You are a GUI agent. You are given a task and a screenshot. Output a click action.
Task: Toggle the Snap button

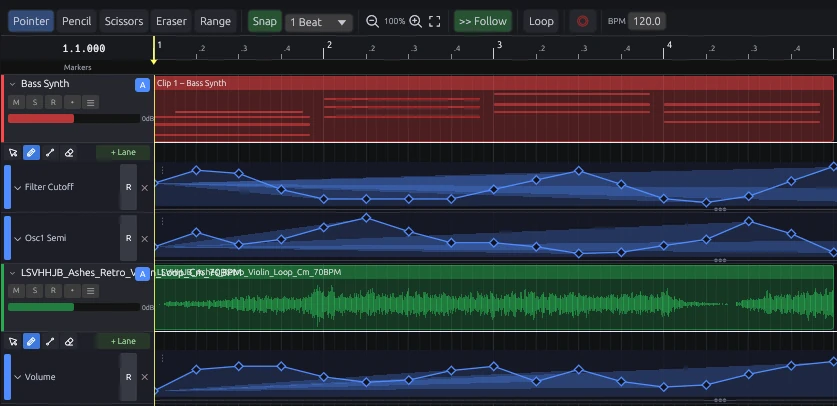click(265, 21)
